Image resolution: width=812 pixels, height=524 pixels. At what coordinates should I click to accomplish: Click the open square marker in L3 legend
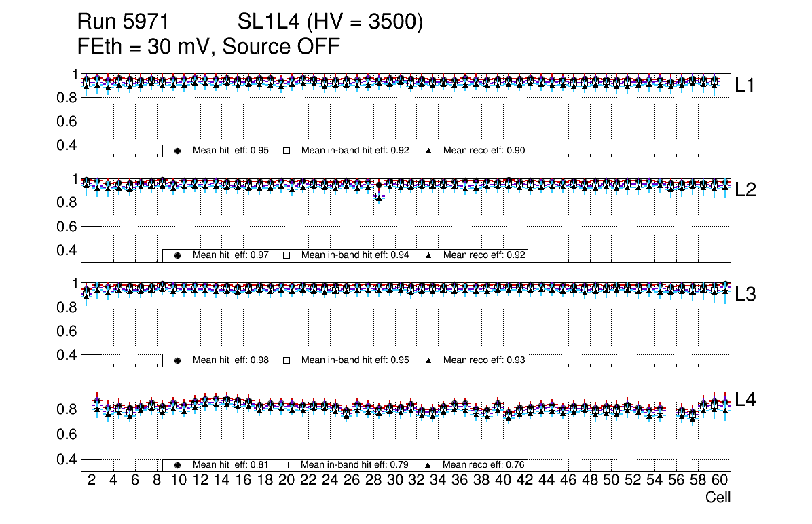[x=287, y=360]
